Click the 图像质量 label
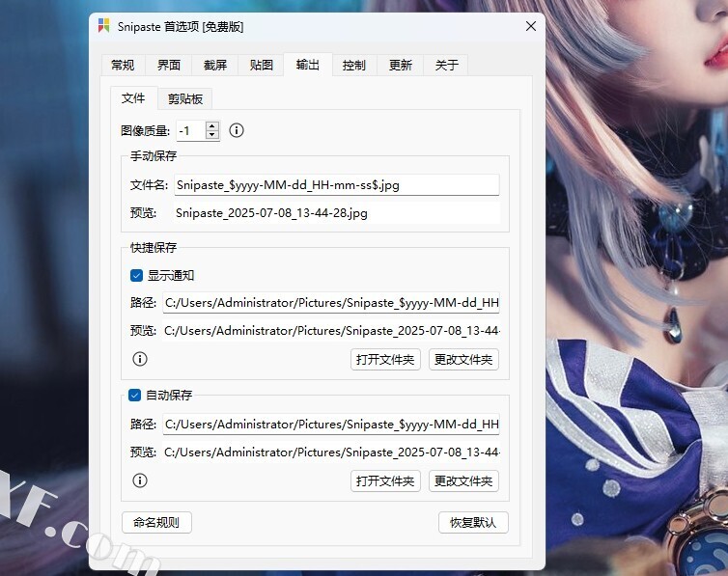Screen dimensions: 728x576 (146, 131)
